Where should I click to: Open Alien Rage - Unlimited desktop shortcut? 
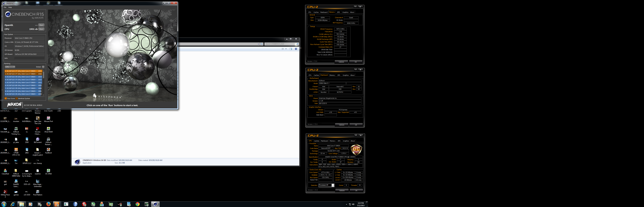[x=38, y=183]
